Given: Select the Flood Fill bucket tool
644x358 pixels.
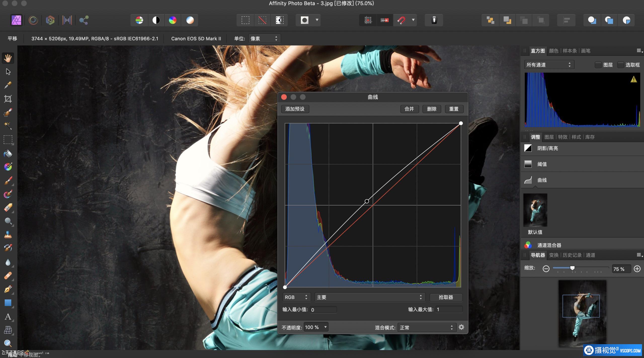Looking at the screenshot, I should click(x=8, y=153).
